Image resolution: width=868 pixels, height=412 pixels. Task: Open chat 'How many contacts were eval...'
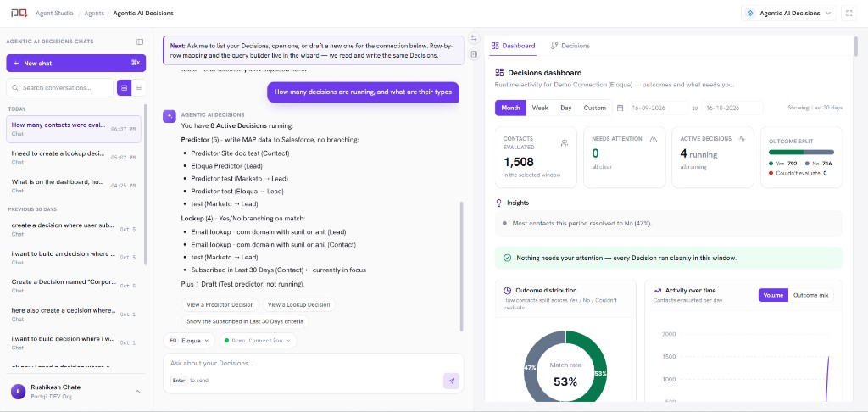pyautogui.click(x=74, y=129)
